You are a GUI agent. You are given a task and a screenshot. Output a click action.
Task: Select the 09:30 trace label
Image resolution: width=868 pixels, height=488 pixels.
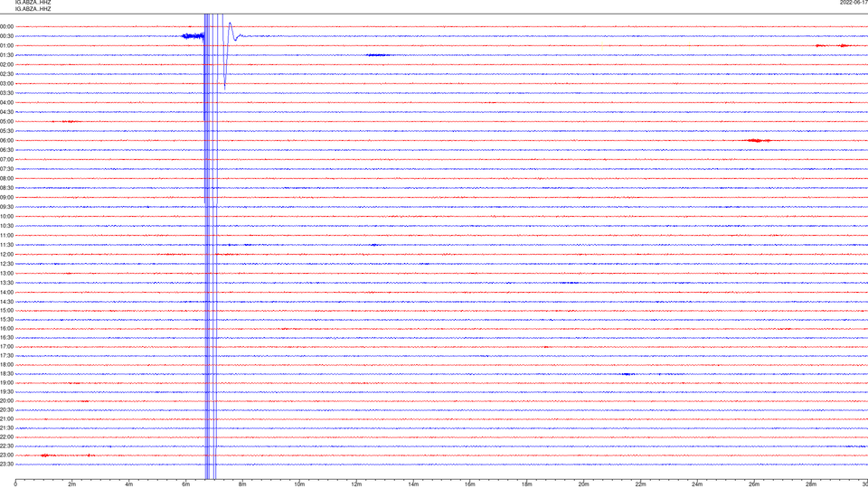coord(6,207)
